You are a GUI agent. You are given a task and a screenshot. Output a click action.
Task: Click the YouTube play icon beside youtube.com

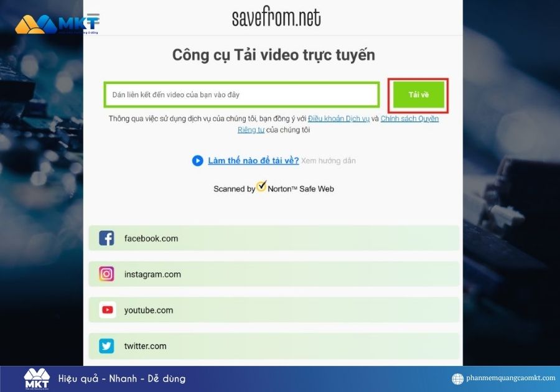[x=106, y=310]
